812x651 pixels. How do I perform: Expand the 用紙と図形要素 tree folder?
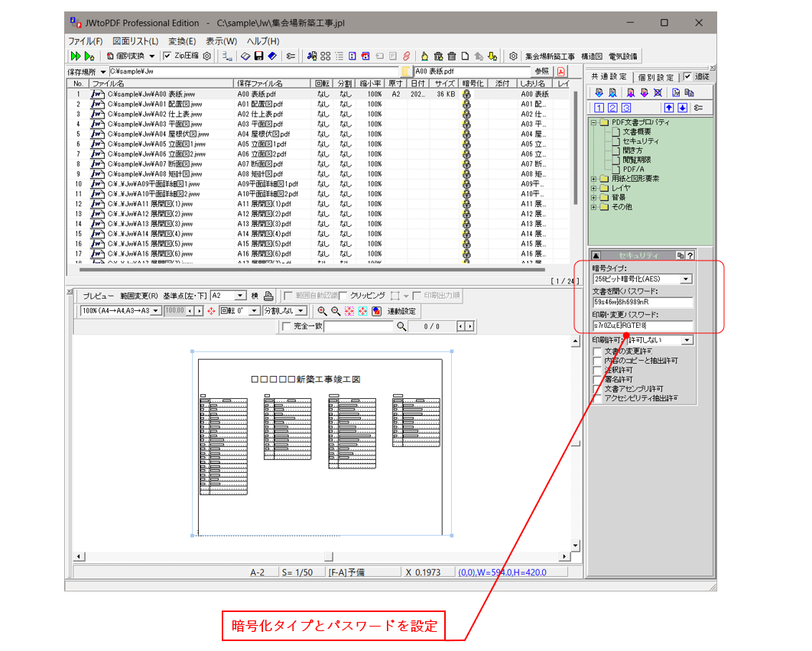tap(594, 179)
